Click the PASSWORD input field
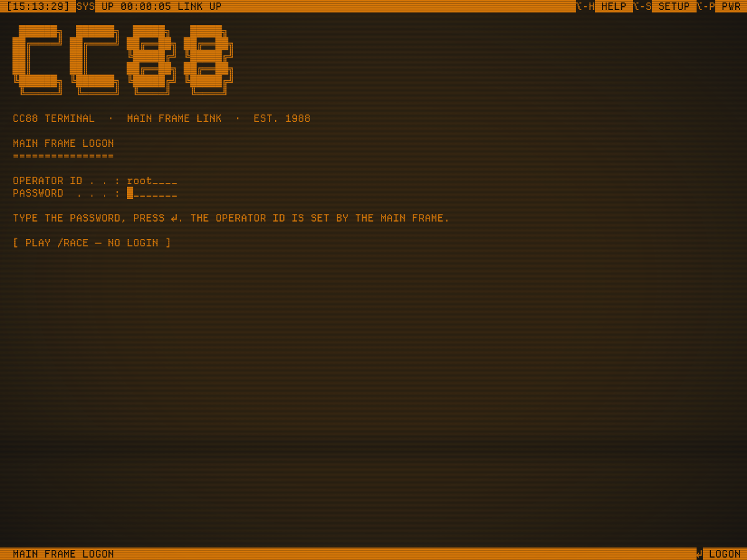The image size is (747, 560). click(x=152, y=193)
